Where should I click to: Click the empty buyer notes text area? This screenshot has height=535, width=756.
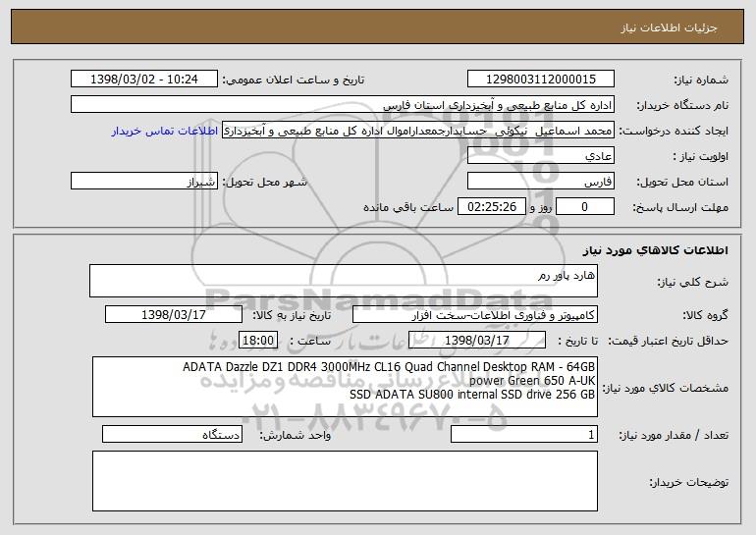pyautogui.click(x=345, y=481)
